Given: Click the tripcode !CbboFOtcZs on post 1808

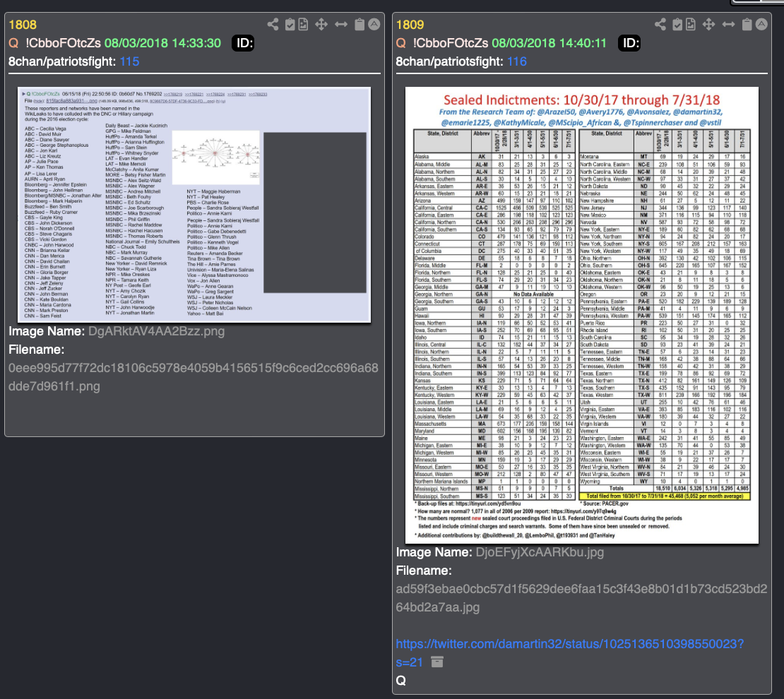Looking at the screenshot, I should click(x=63, y=43).
